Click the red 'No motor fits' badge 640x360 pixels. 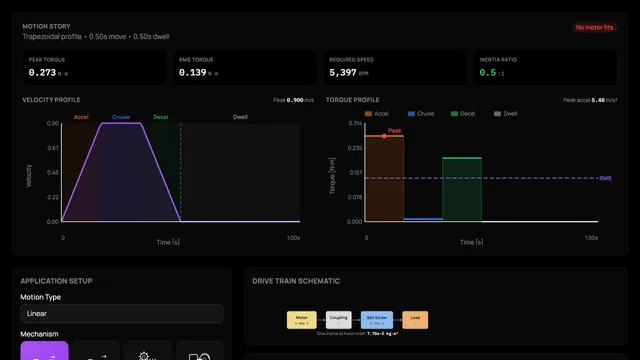point(594,27)
